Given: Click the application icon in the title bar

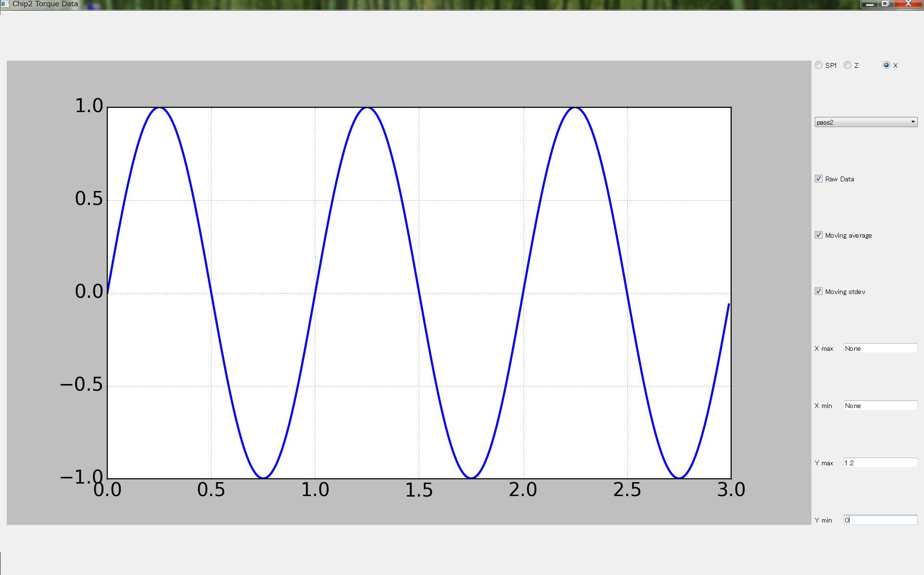Looking at the screenshot, I should coord(5,4).
